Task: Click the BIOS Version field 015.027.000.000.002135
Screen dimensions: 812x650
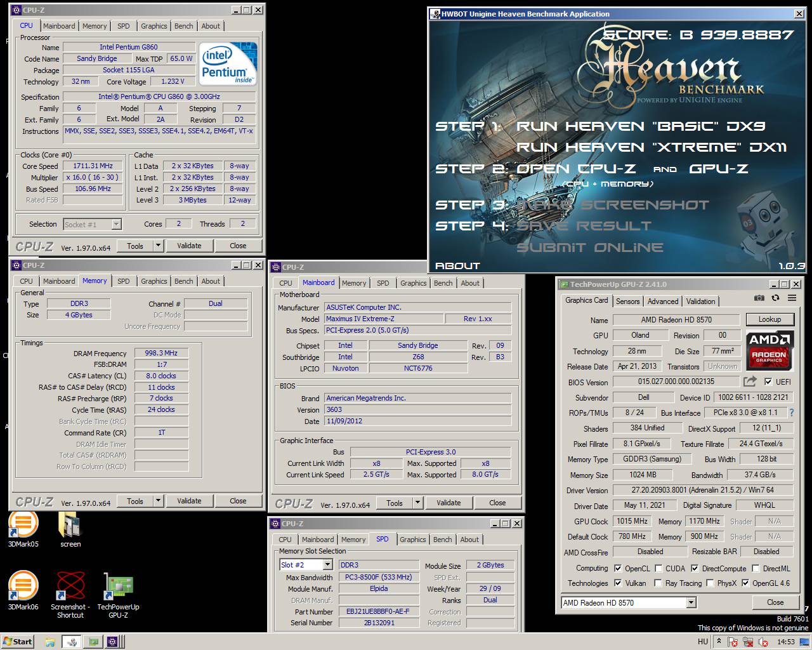Action: click(676, 381)
